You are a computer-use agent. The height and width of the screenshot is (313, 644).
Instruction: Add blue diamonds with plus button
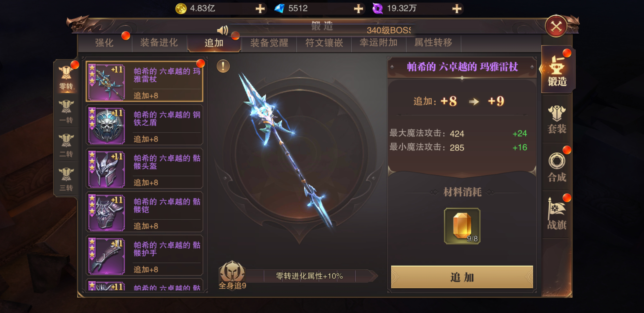coord(359,8)
